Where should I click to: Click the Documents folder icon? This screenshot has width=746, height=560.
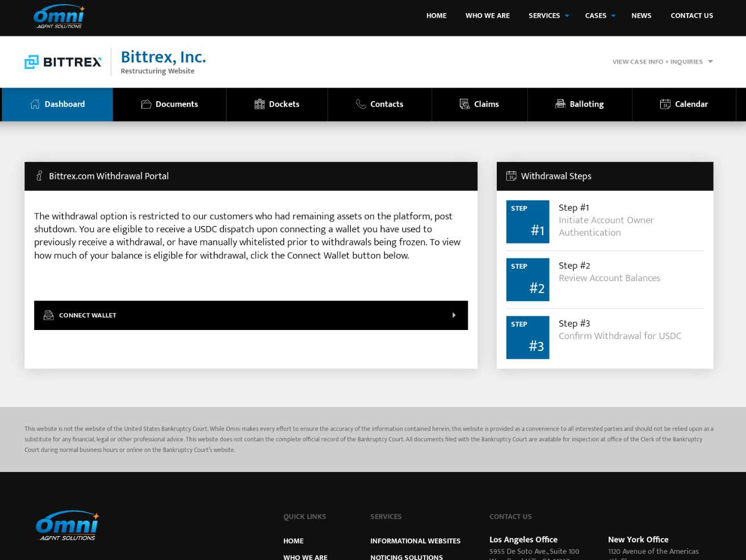146,104
